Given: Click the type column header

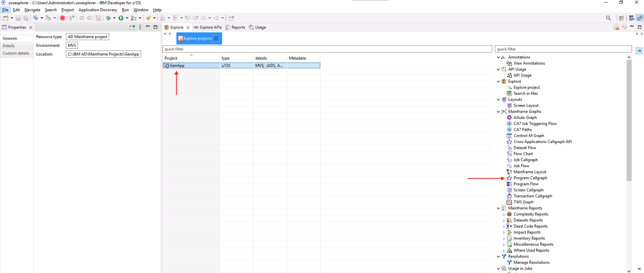Looking at the screenshot, I should (236, 58).
